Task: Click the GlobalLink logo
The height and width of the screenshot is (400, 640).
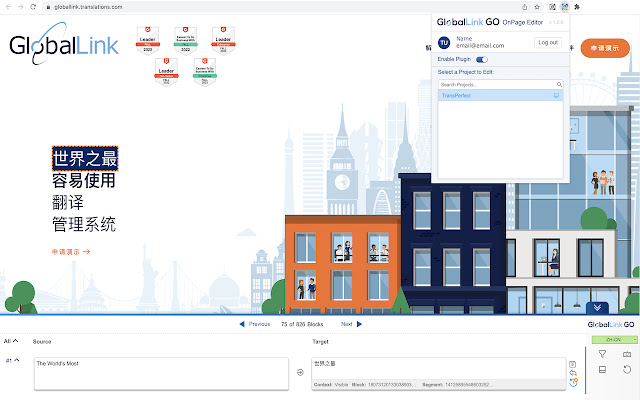Action: pyautogui.click(x=64, y=44)
